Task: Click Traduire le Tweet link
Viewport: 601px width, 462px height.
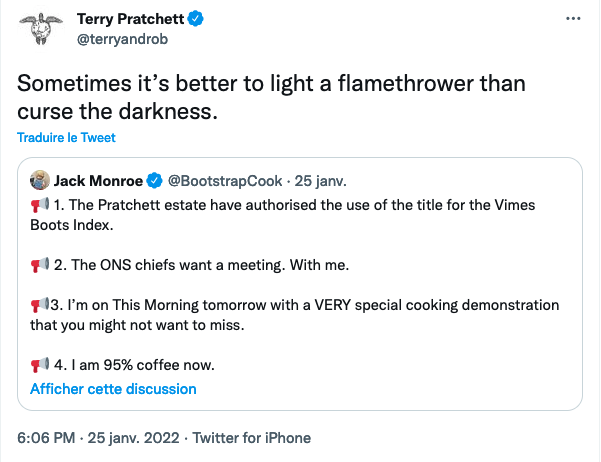Action: tap(66, 137)
